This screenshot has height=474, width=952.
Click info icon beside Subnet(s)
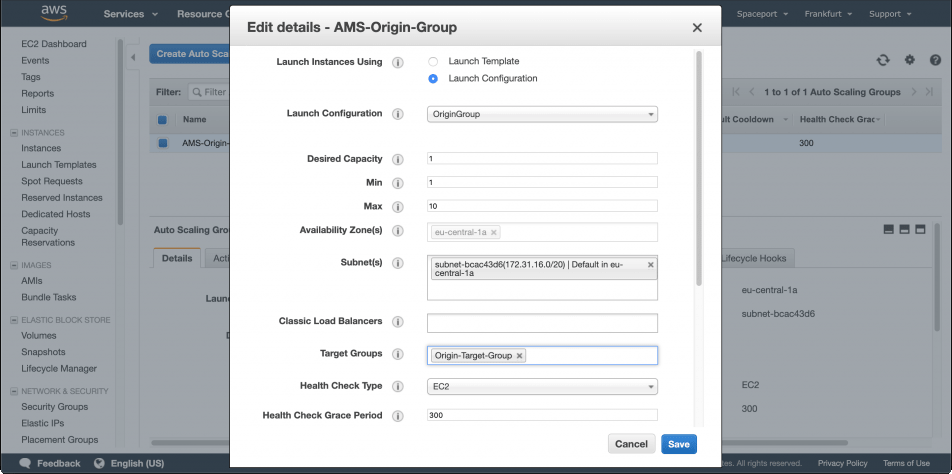[398, 263]
